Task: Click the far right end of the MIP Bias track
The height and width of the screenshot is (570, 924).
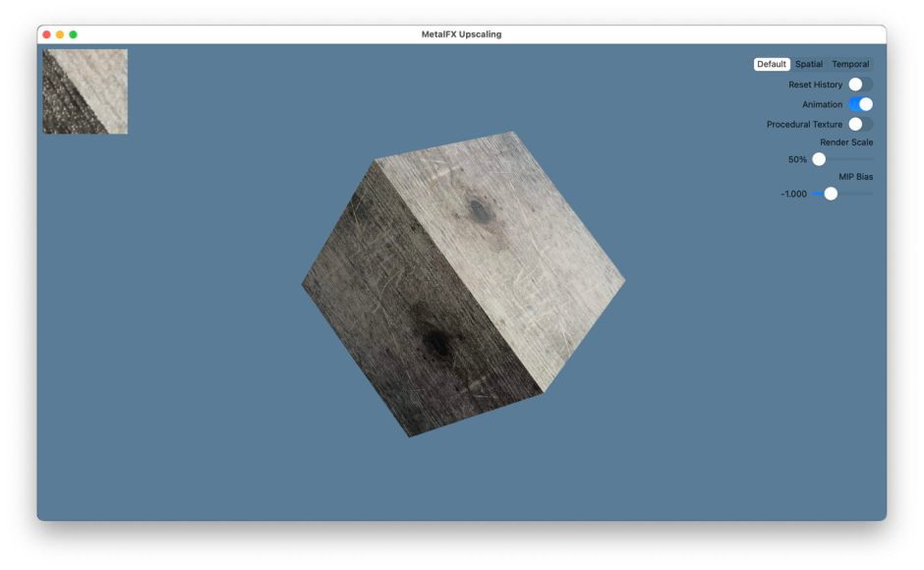Action: click(x=871, y=194)
